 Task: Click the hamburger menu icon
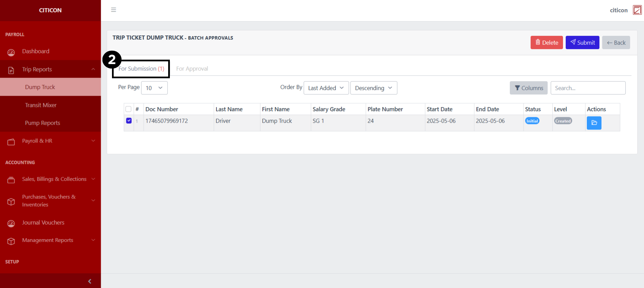click(x=114, y=10)
